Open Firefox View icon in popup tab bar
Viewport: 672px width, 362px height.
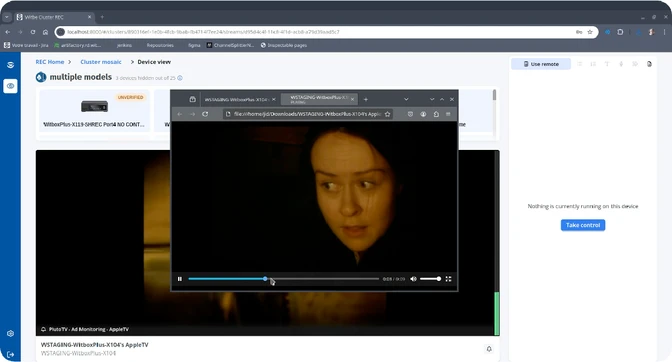(192, 99)
